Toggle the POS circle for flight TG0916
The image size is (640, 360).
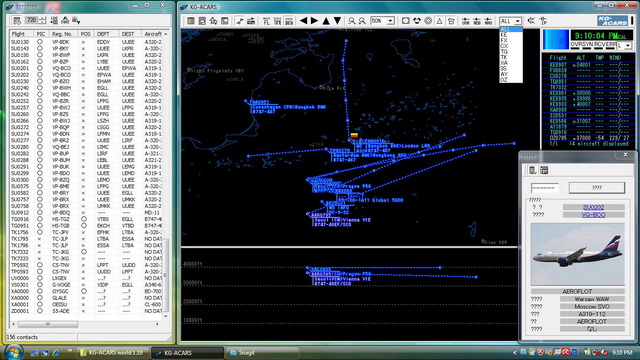[x=84, y=219]
